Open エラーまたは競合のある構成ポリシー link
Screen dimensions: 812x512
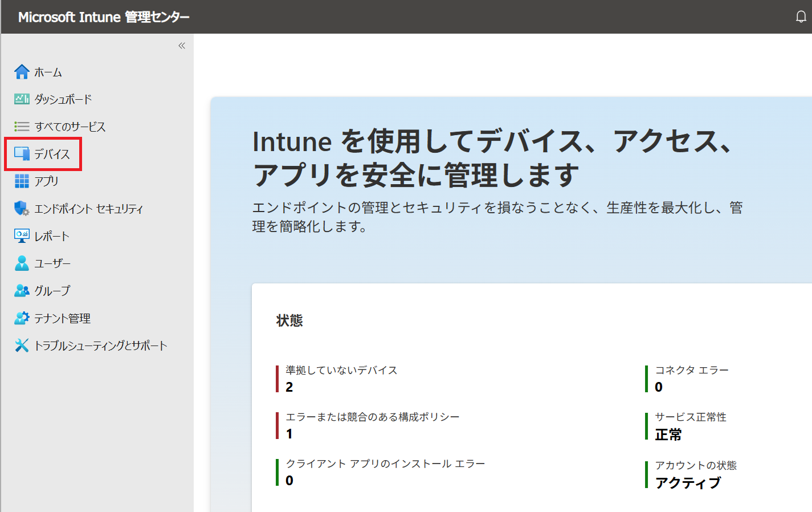tap(373, 417)
